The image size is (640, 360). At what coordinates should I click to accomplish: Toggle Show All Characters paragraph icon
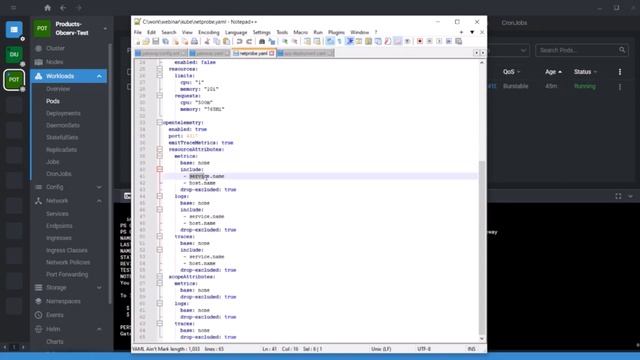[340, 41]
